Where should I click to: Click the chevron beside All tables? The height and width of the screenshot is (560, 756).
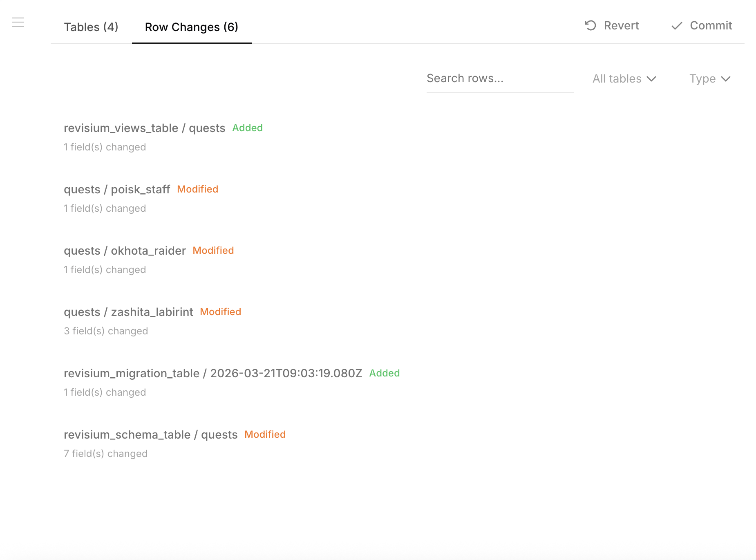click(x=652, y=78)
